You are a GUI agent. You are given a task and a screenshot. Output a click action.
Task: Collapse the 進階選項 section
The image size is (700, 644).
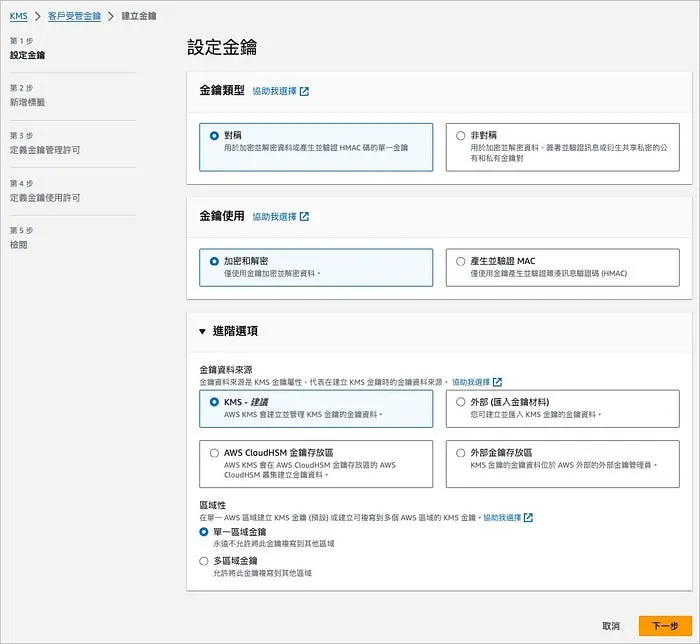point(202,331)
